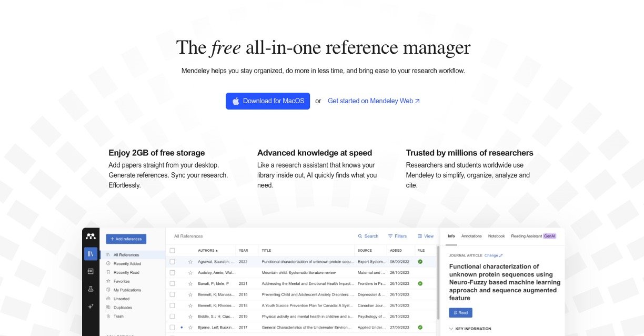Click the 08/09/2022 added date cell
The height and width of the screenshot is (336, 644).
[399, 262]
